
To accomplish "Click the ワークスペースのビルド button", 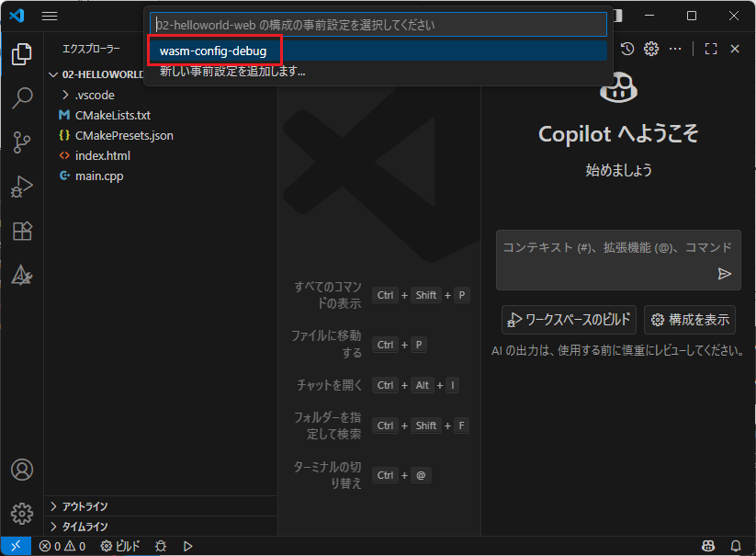I will click(569, 320).
